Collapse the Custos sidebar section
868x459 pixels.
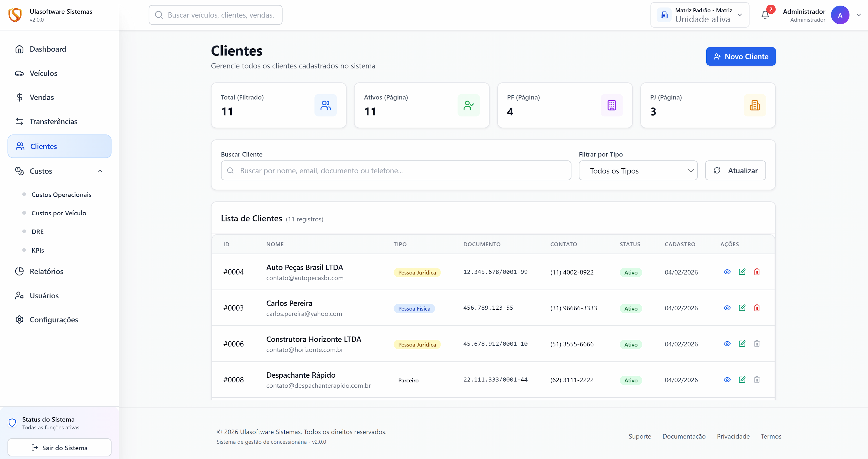[x=100, y=171]
